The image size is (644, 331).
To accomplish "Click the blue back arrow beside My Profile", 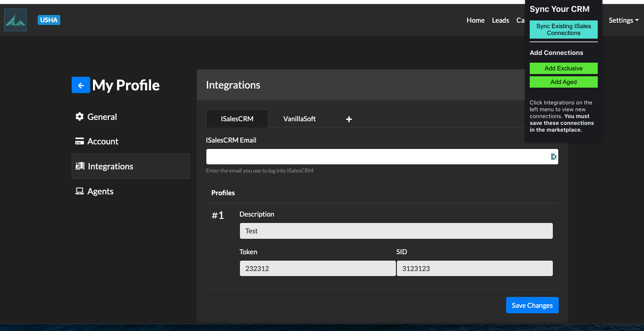I will (81, 85).
